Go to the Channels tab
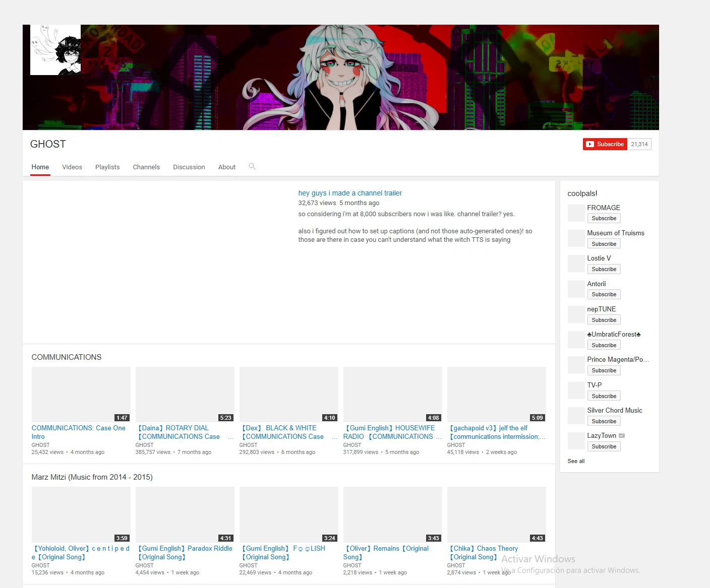The width and height of the screenshot is (710, 588). [x=146, y=167]
